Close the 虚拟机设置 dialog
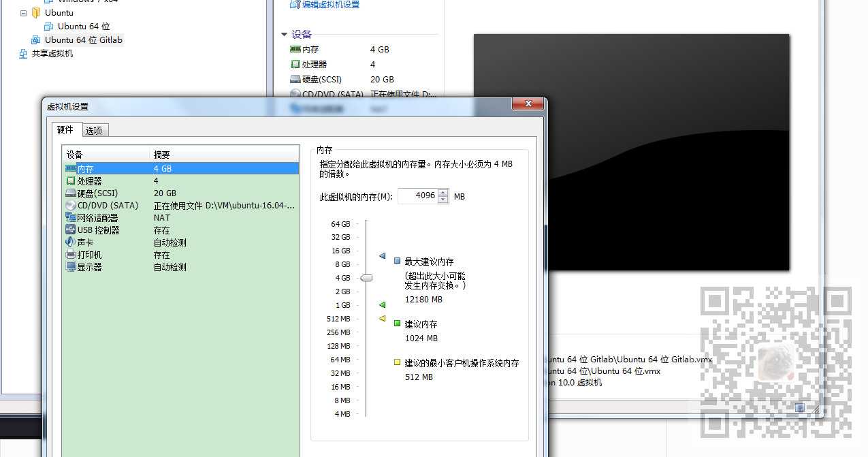This screenshot has width=868, height=457. (x=528, y=104)
